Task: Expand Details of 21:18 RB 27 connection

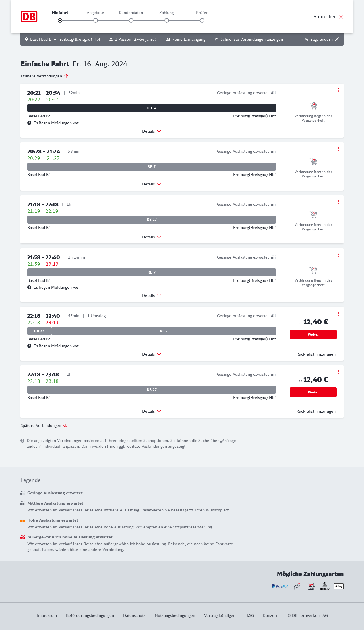Action: (152, 237)
